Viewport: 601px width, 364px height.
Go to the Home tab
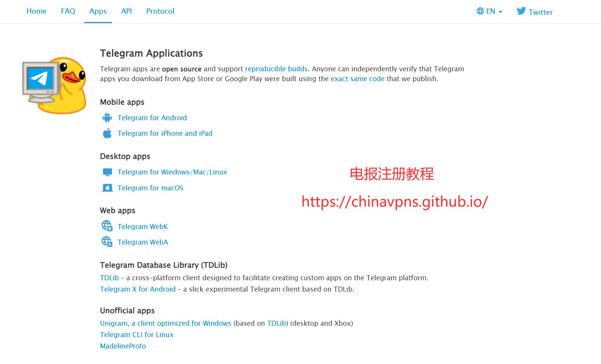(x=36, y=11)
